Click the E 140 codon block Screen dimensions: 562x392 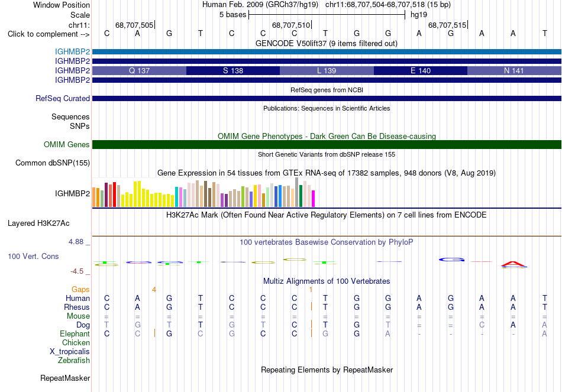(421, 70)
